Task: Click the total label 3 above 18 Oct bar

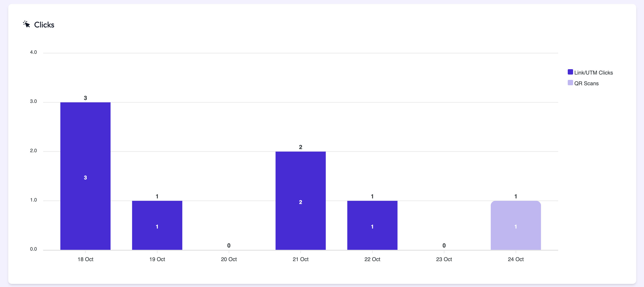Action: pyautogui.click(x=85, y=98)
